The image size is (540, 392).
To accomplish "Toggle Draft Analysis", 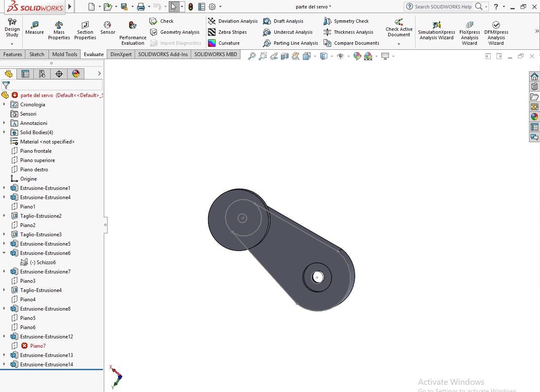I will pyautogui.click(x=283, y=21).
